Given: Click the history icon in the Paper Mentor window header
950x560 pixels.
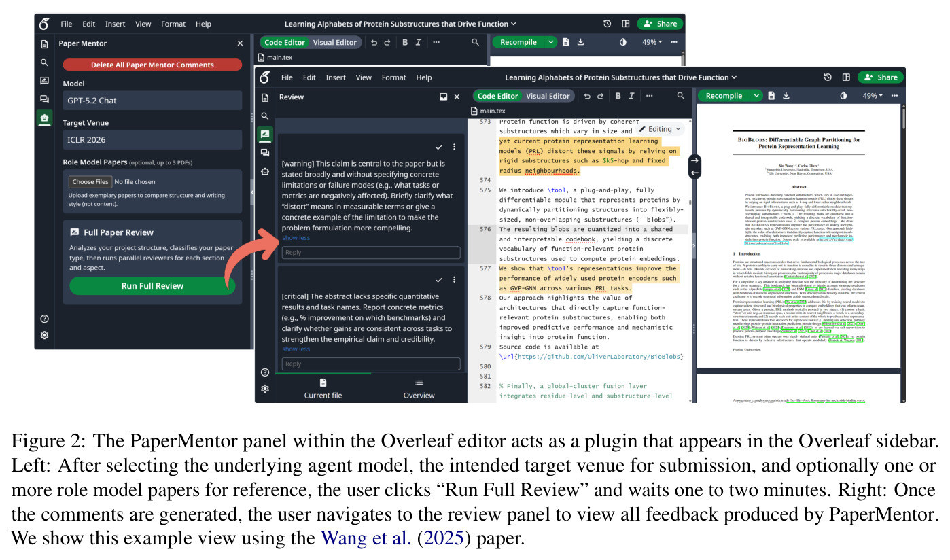Looking at the screenshot, I should click(608, 24).
